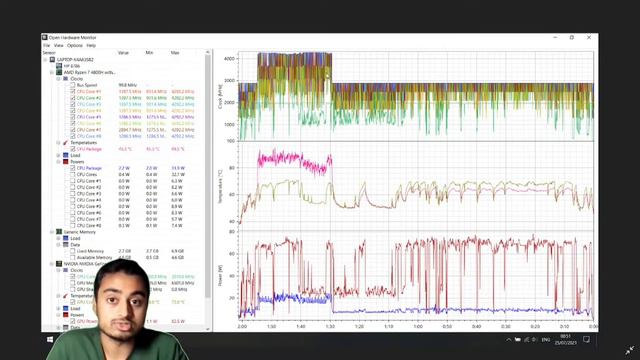Open the Windows Start menu
This screenshot has height=360, width=640.
50,340
